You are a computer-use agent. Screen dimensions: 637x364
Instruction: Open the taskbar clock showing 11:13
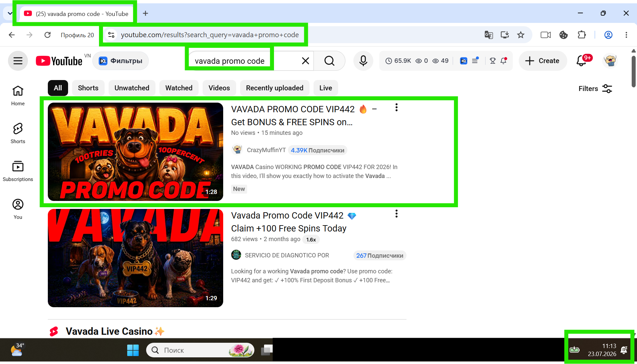(x=602, y=350)
